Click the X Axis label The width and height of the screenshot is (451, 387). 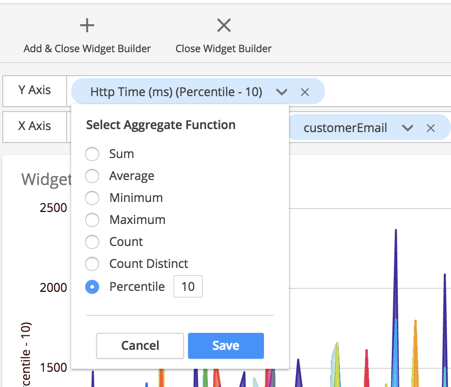point(35,126)
